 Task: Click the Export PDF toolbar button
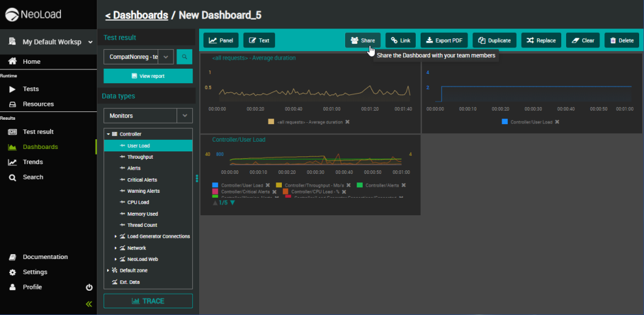(x=444, y=40)
